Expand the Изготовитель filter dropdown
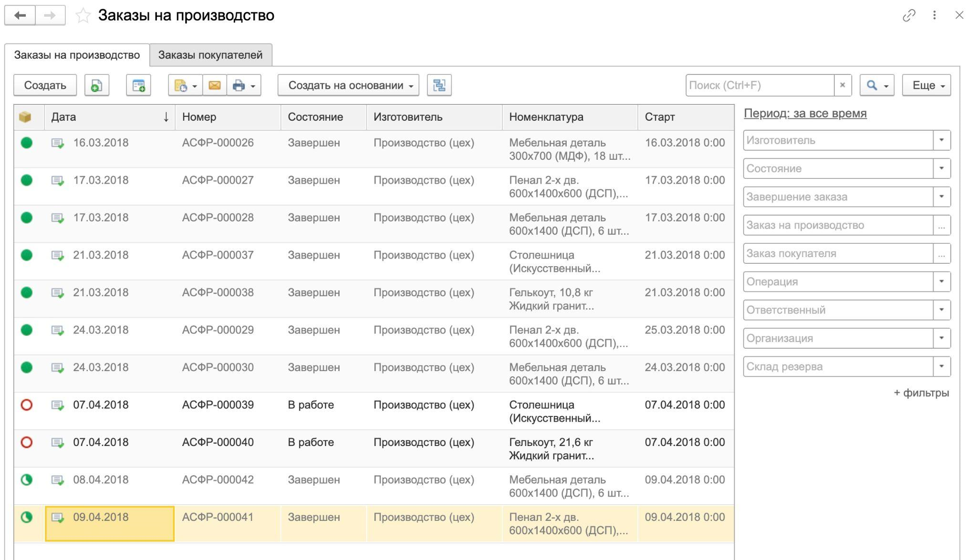977x560 pixels. pos(942,140)
